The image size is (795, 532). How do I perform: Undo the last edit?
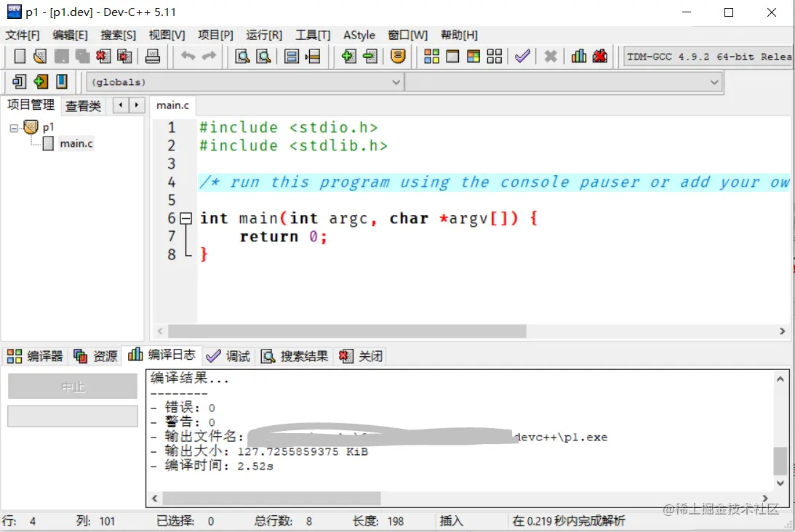188,56
